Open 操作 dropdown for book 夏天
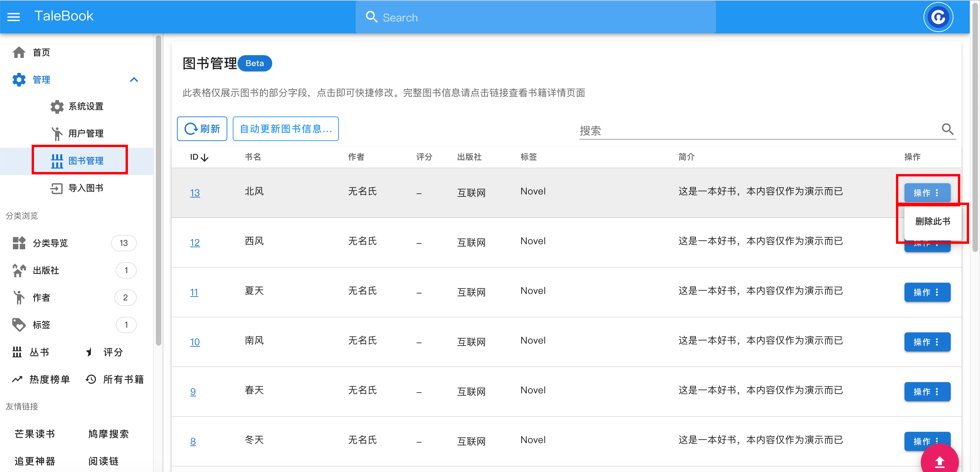980x472 pixels. (927, 292)
